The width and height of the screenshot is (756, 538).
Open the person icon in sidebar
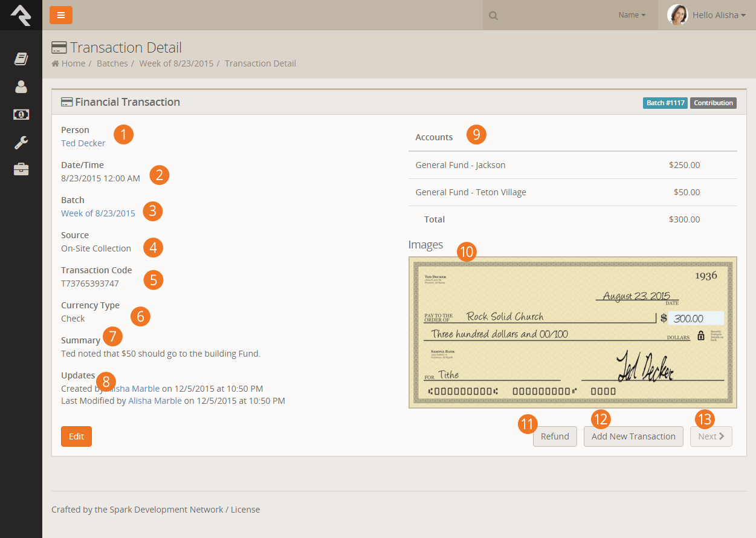tap(21, 86)
